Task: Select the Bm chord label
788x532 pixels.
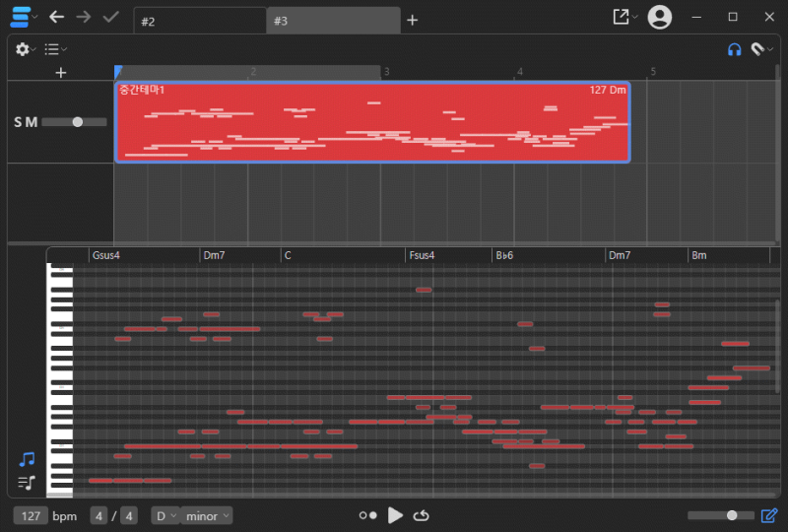Action: (699, 255)
